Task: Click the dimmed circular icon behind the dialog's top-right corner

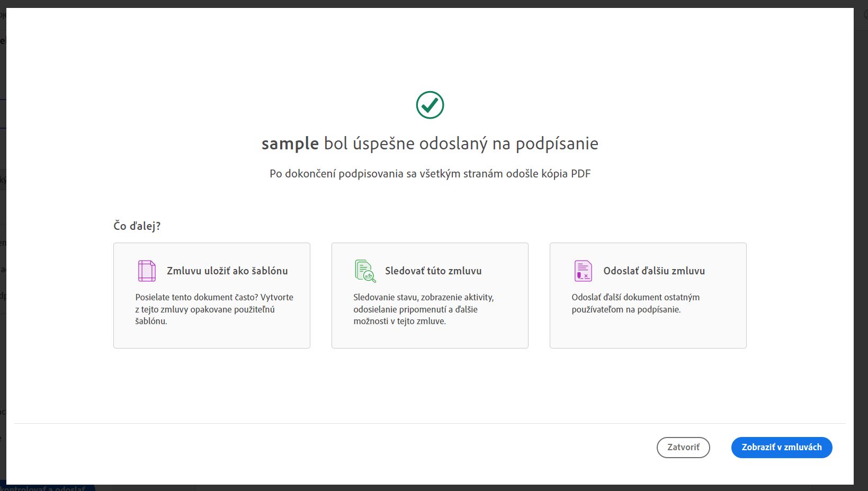Action: 865,15
